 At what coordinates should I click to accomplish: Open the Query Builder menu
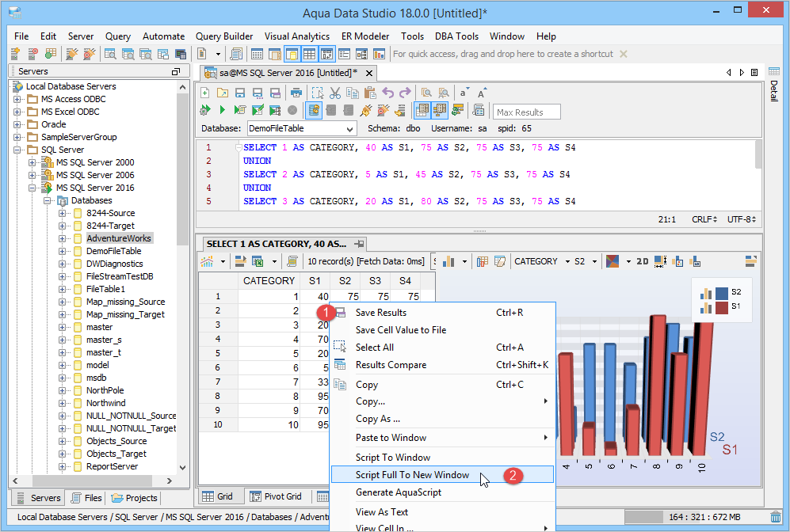pos(224,36)
